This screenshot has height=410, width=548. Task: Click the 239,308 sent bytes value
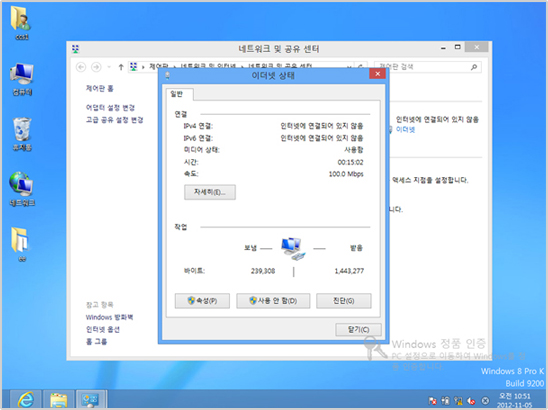click(263, 271)
